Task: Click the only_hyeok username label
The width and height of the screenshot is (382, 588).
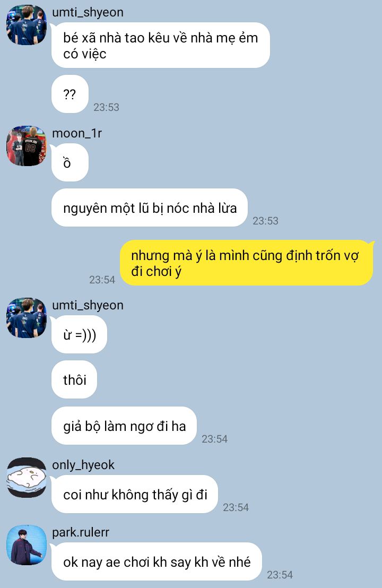Action: pos(83,465)
